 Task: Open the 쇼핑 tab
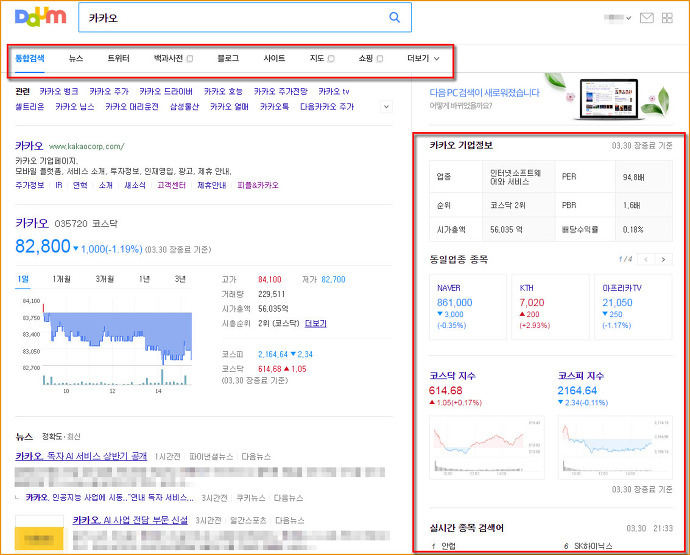tap(366, 58)
